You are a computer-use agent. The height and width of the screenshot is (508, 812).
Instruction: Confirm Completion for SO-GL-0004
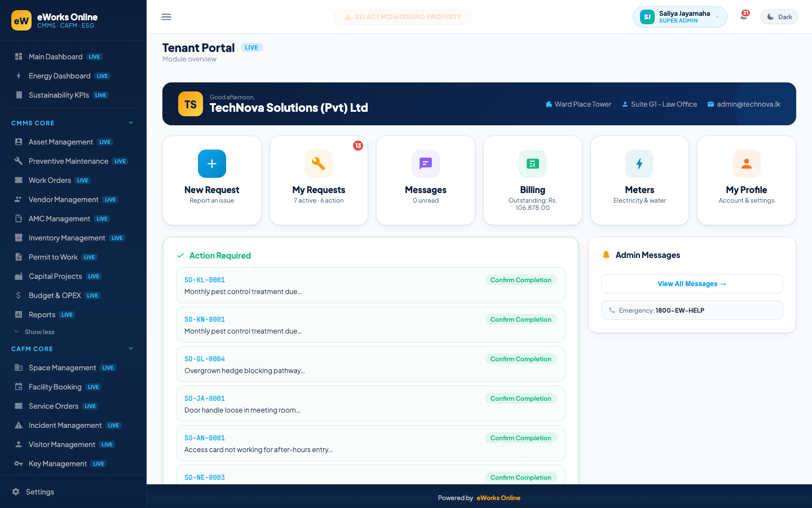tap(520, 359)
